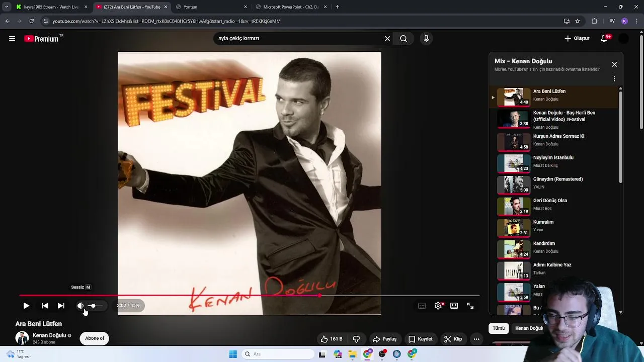The width and height of the screenshot is (644, 362).
Task: Open the Kenan Doğulu channel avatar
Action: pos(22,338)
